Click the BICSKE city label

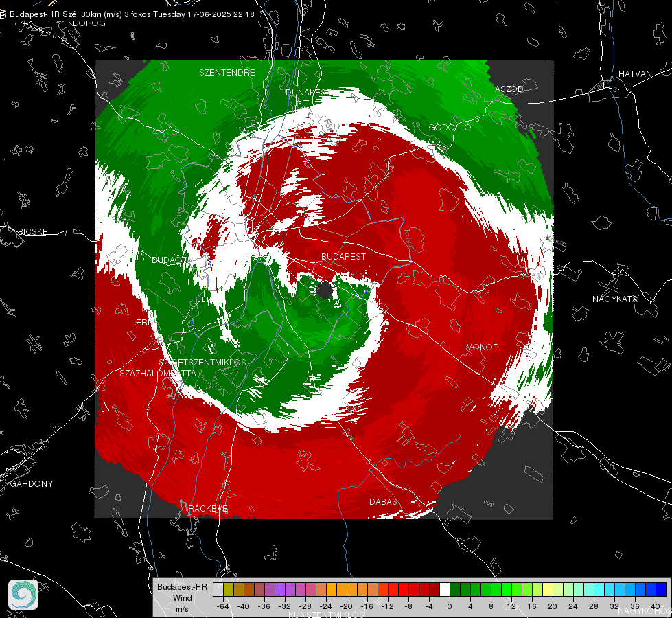tap(32, 231)
